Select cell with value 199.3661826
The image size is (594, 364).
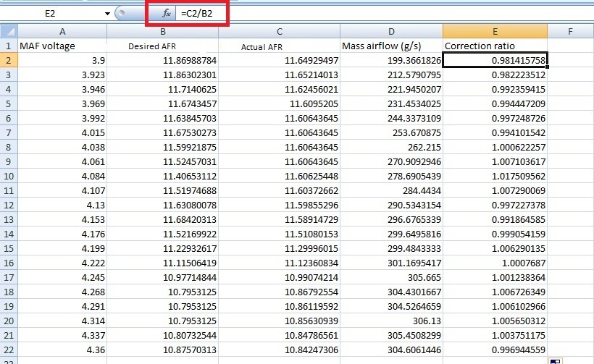tap(391, 60)
